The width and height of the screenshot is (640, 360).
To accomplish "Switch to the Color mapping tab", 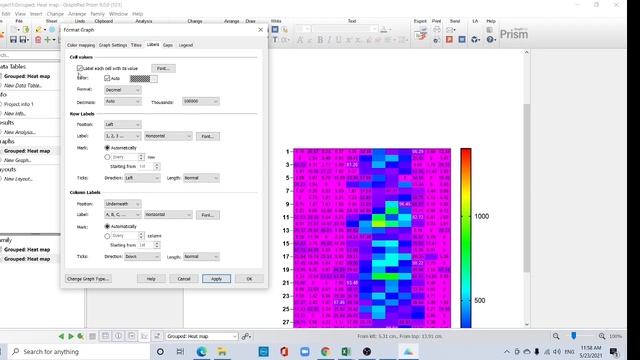I will [81, 45].
